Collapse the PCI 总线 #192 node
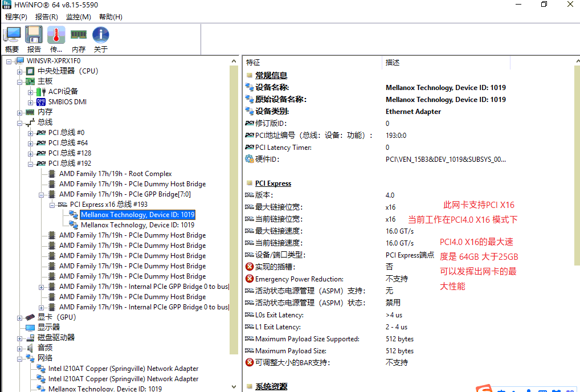 click(31, 164)
